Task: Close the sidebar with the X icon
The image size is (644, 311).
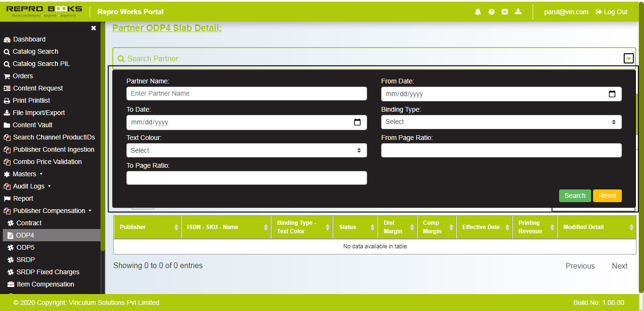Action: [x=93, y=28]
